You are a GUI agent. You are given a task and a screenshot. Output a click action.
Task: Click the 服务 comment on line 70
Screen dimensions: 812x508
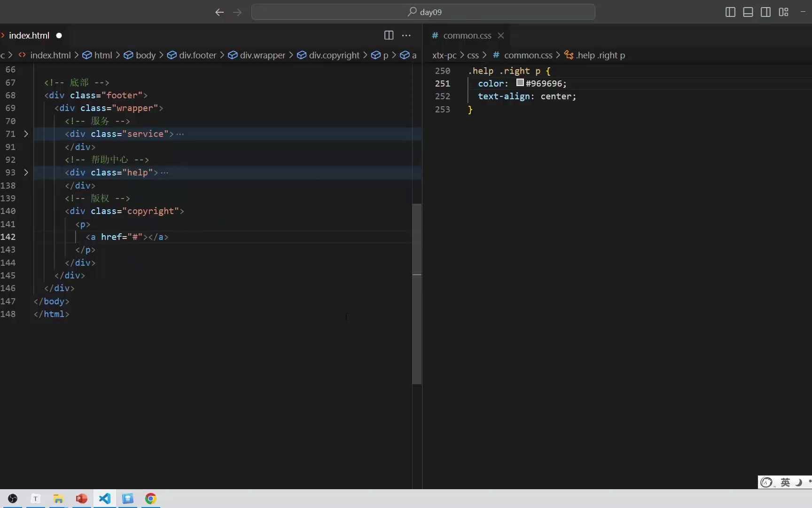pos(97,121)
